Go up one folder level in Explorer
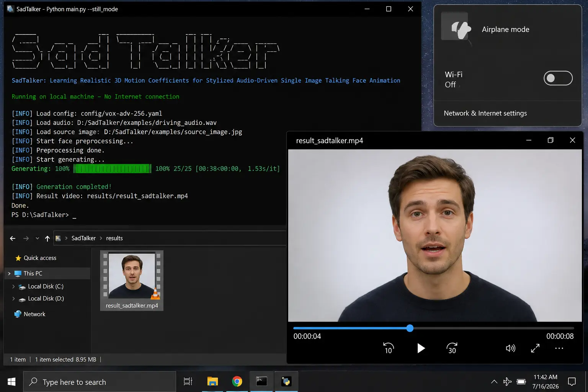The image size is (588, 392). tap(47, 238)
